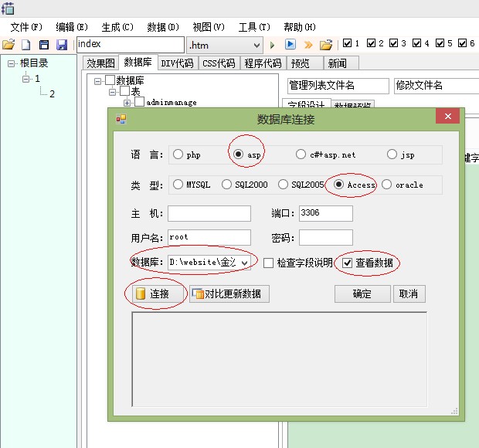
Task: Check the 表 tree checkbox
Action: tap(124, 91)
